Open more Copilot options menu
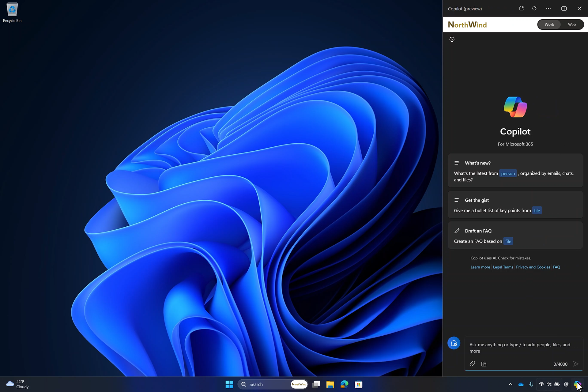 (x=548, y=8)
